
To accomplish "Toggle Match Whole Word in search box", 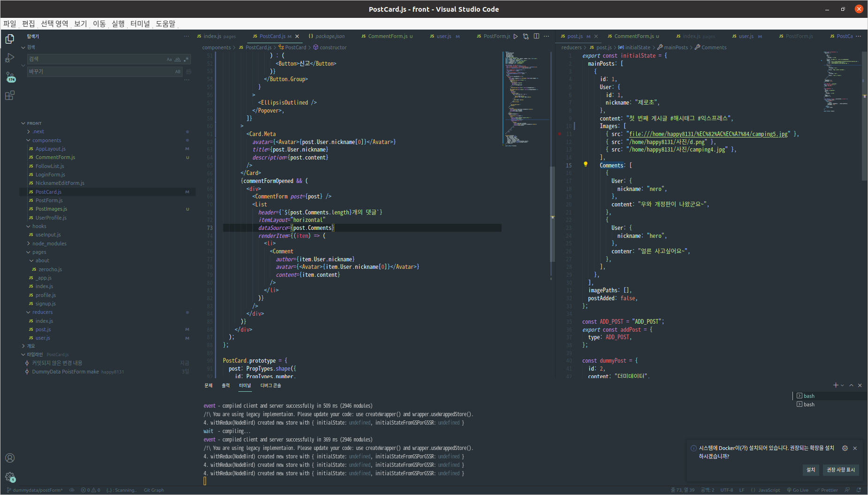I will tap(177, 59).
